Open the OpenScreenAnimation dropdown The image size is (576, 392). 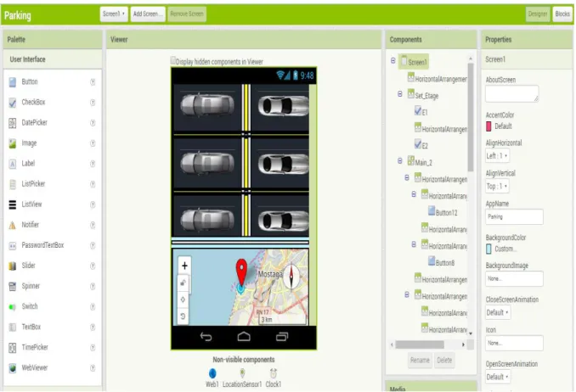pos(498,377)
